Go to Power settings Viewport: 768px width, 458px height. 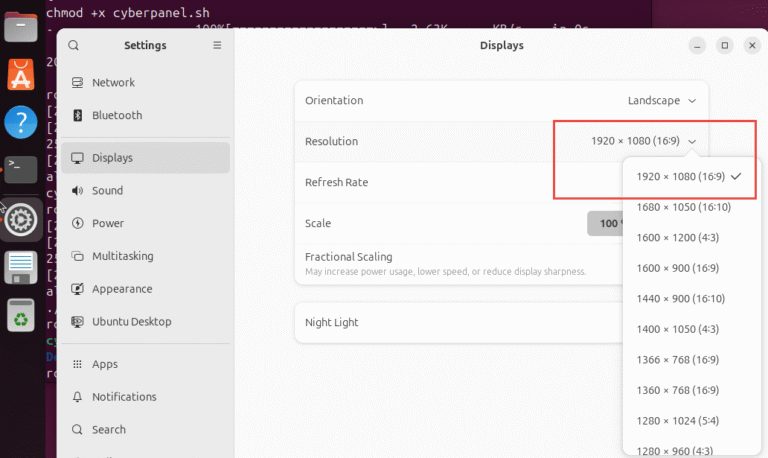coord(108,223)
